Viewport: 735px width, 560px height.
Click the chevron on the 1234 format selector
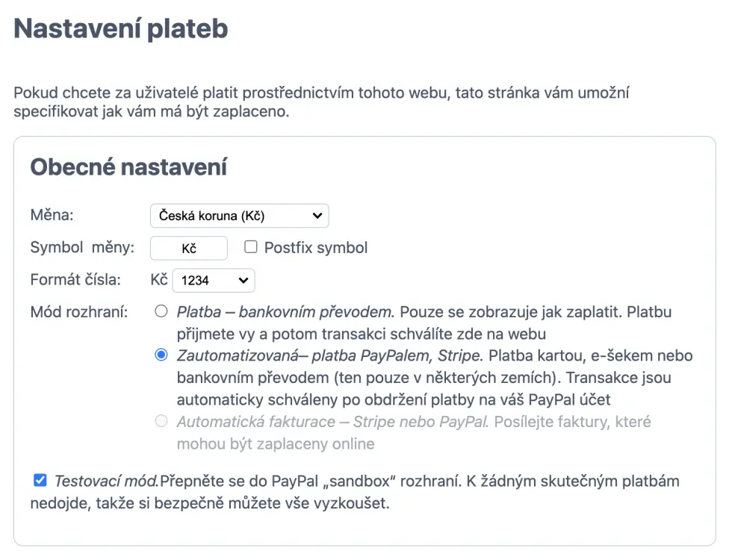pos(243,280)
